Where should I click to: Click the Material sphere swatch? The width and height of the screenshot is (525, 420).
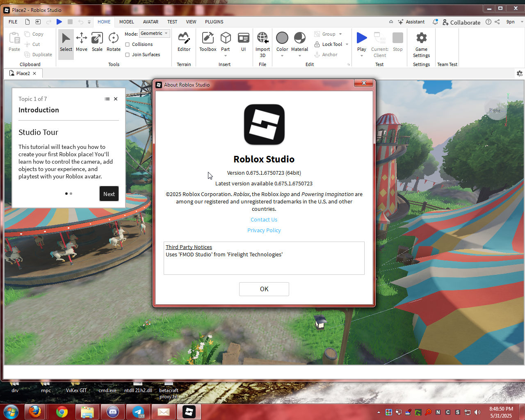tap(300, 38)
